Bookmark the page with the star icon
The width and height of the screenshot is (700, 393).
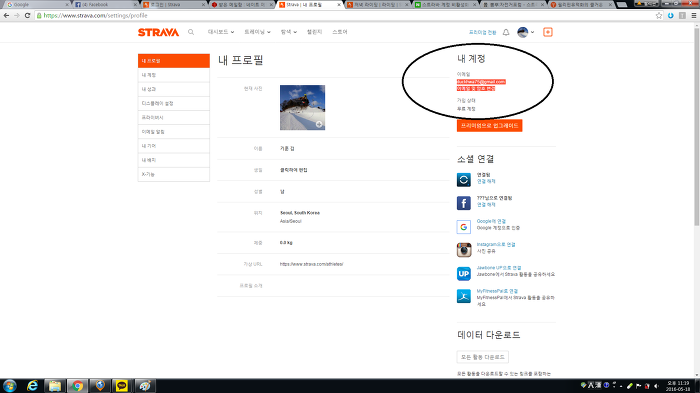click(659, 15)
